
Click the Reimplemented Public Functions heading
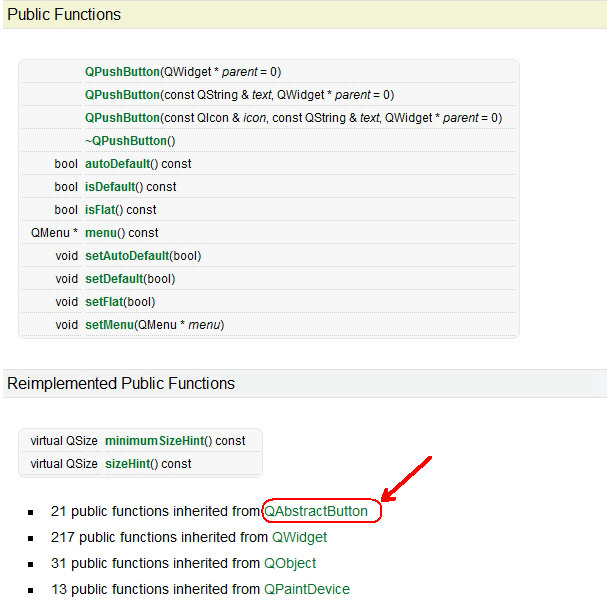pyautogui.click(x=121, y=384)
